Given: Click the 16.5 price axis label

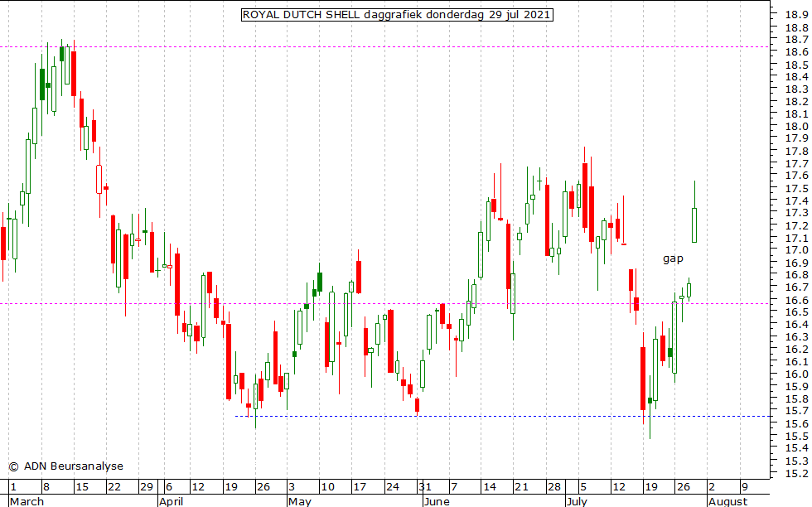Looking at the screenshot, I should [797, 312].
